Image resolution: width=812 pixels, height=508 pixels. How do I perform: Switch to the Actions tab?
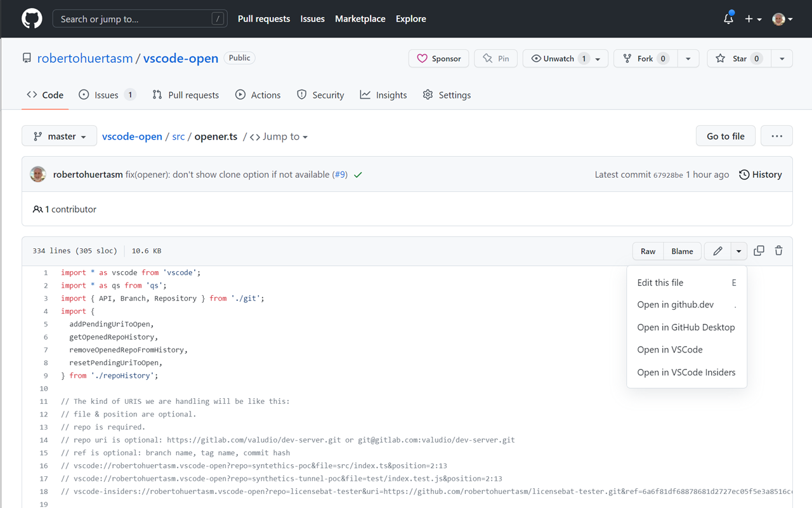click(x=258, y=95)
